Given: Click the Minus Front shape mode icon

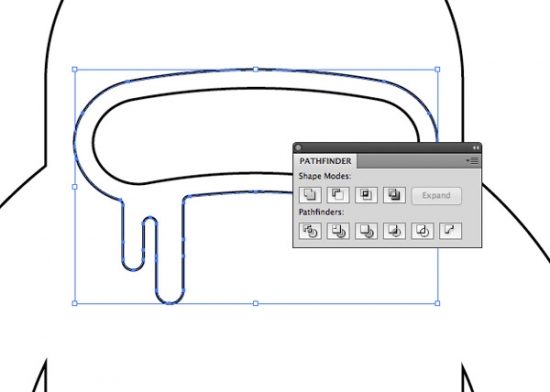Looking at the screenshot, I should pos(338,195).
